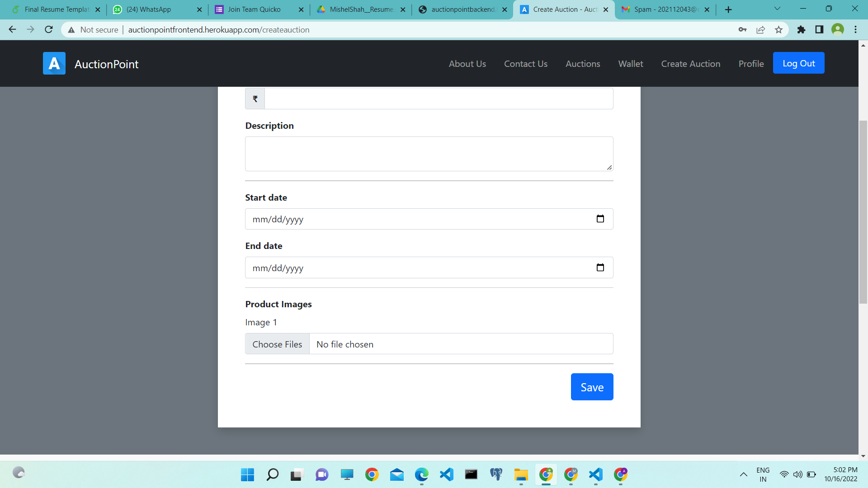The height and width of the screenshot is (488, 868).
Task: Click the Choose Files button
Action: point(277,344)
